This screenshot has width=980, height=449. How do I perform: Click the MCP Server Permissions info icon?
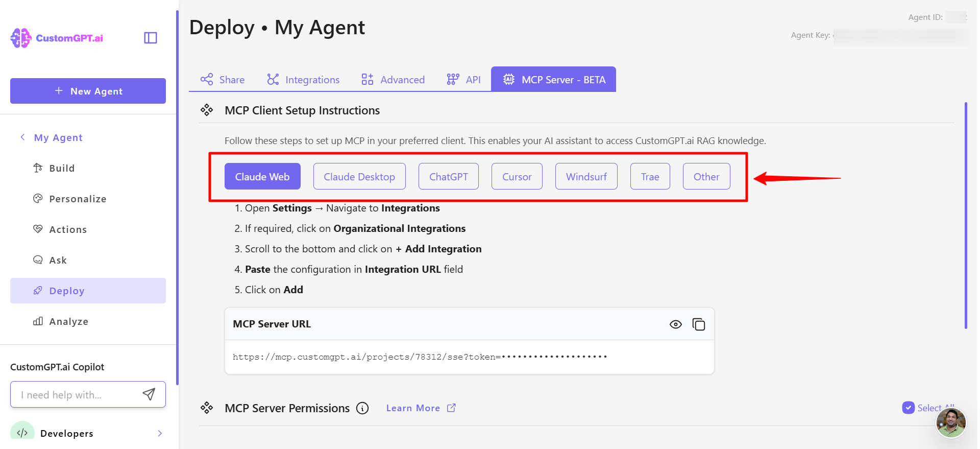pyautogui.click(x=362, y=408)
